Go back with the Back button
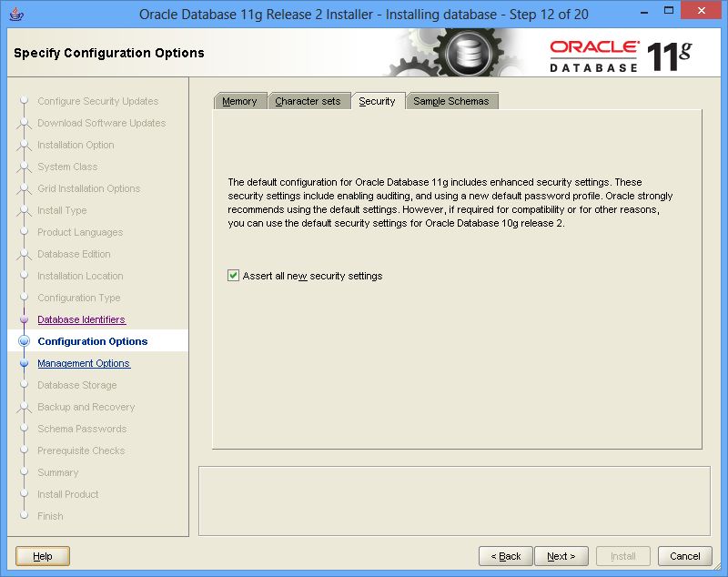728x577 pixels. coord(506,556)
